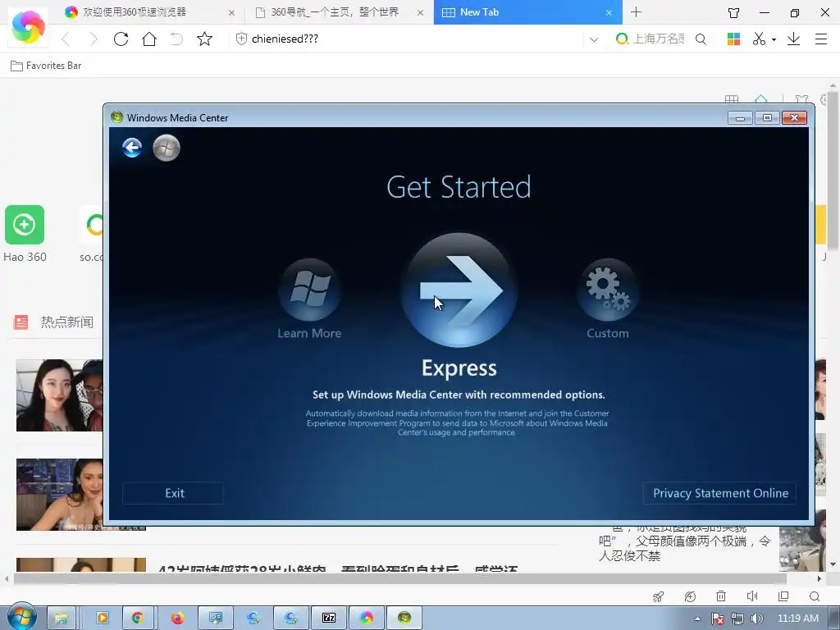Choose the Express setup arrow orb
Image resolution: width=840 pixels, height=630 pixels.
click(459, 290)
